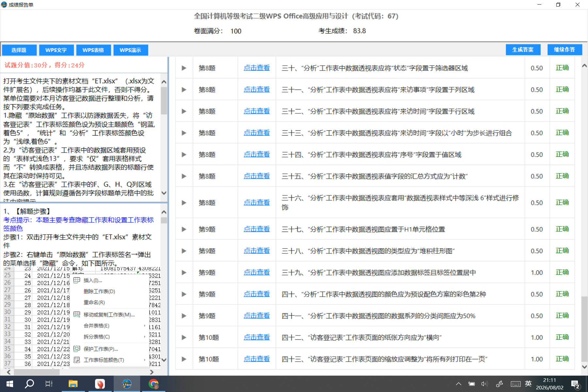Open 点击查看 link for item 四十
The height and width of the screenshot is (392, 588).
pyautogui.click(x=257, y=294)
